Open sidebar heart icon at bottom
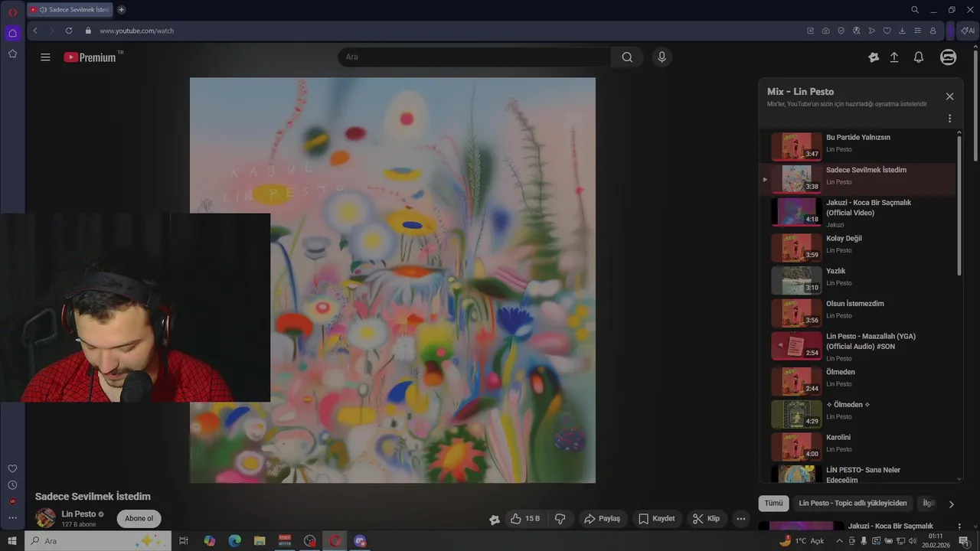Image resolution: width=980 pixels, height=551 pixels. tap(12, 468)
